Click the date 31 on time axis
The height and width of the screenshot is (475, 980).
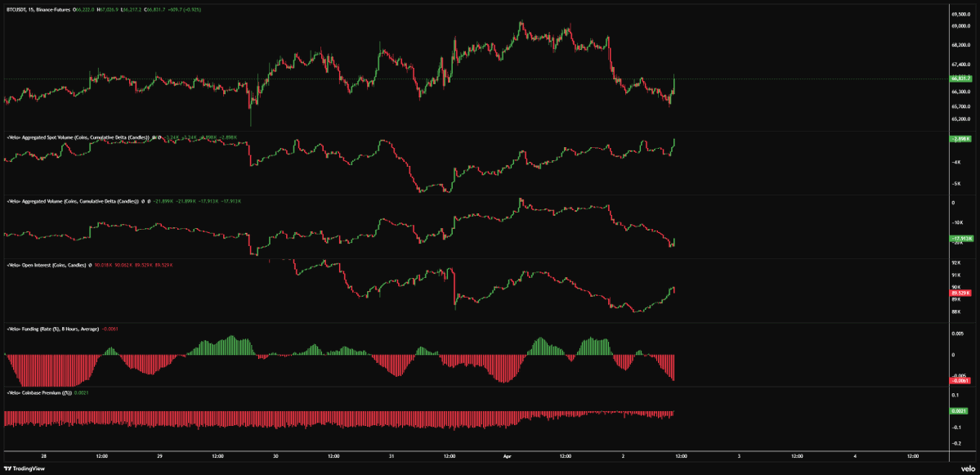pyautogui.click(x=391, y=456)
